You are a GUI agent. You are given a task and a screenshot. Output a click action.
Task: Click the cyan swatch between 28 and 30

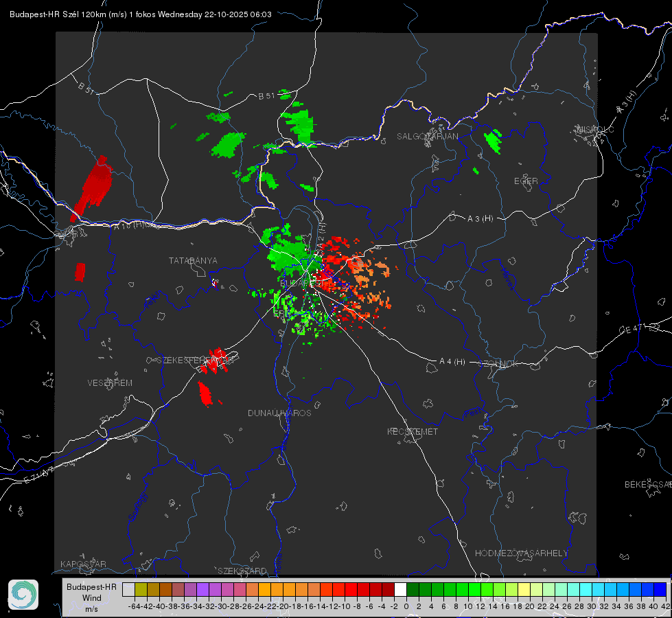[586, 589]
